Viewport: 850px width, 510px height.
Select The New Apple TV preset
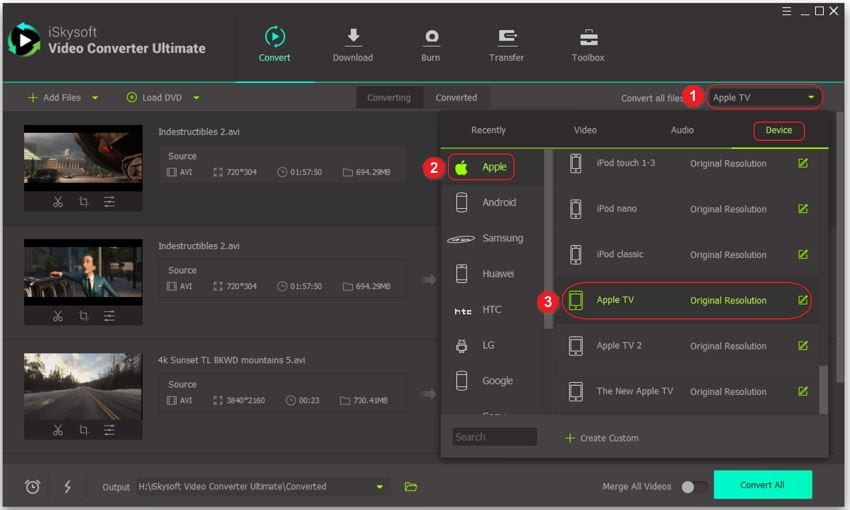click(687, 391)
